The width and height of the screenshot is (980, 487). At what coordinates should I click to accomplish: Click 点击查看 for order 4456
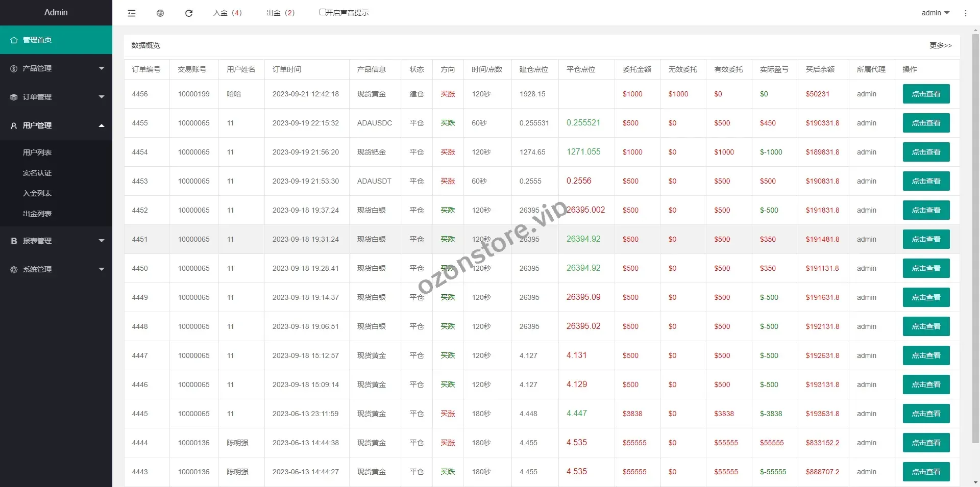(x=926, y=94)
